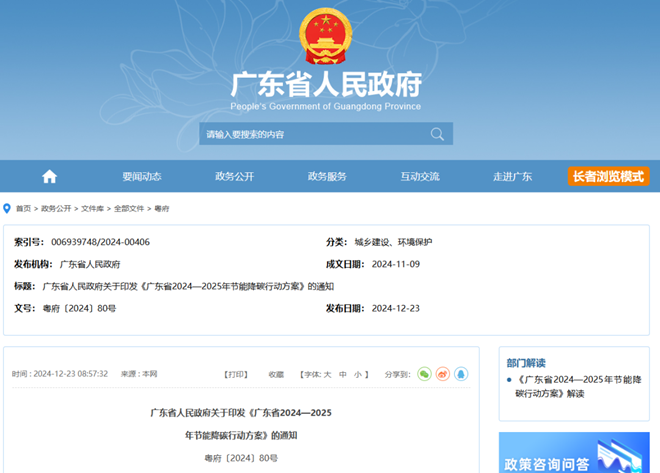The height and width of the screenshot is (473, 660).
Task: Share article to Weibo
Action: pyautogui.click(x=443, y=374)
